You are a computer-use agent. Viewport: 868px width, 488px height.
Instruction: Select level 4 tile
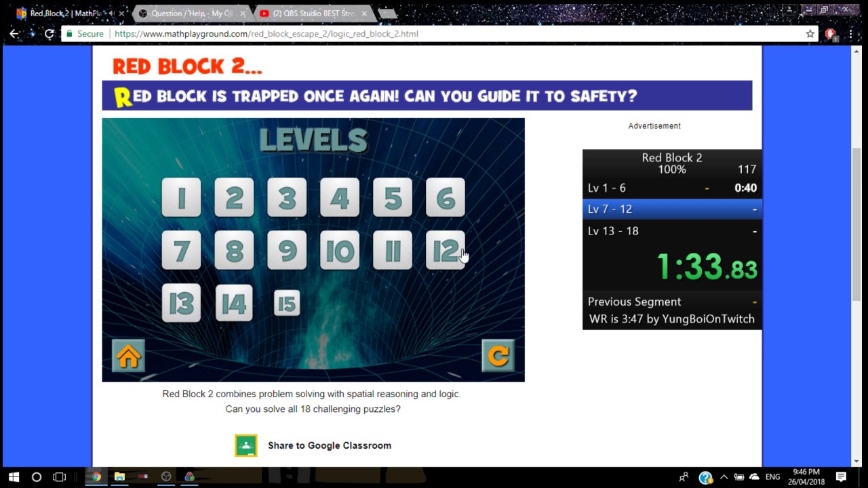point(340,197)
